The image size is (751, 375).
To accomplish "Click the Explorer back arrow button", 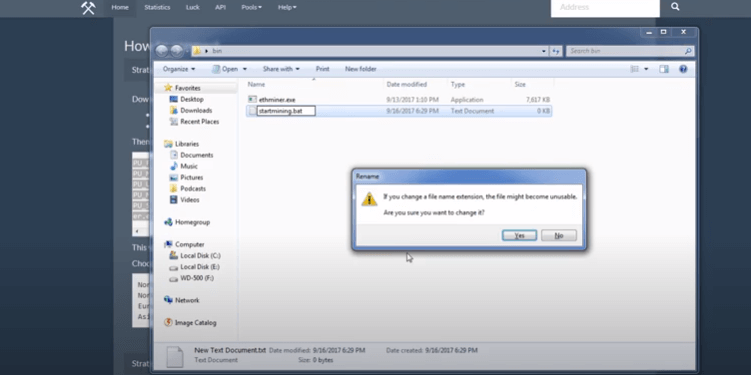I will 162,51.
